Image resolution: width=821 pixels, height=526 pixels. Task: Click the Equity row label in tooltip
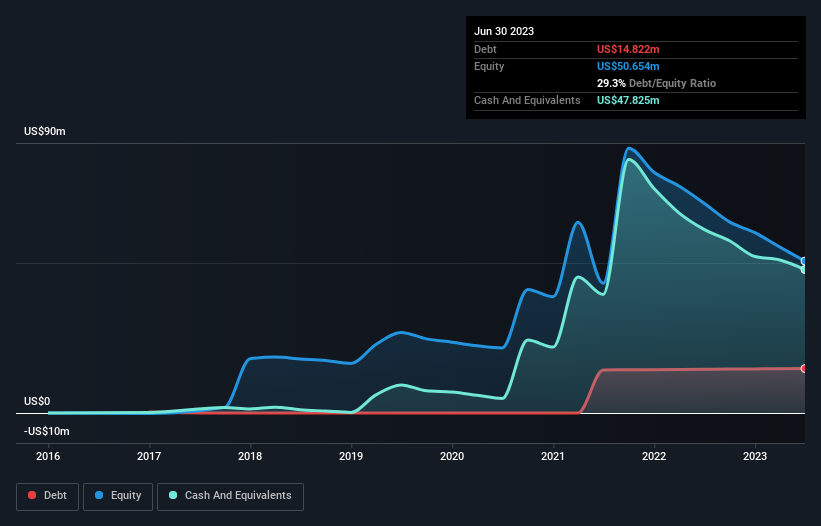pos(489,66)
